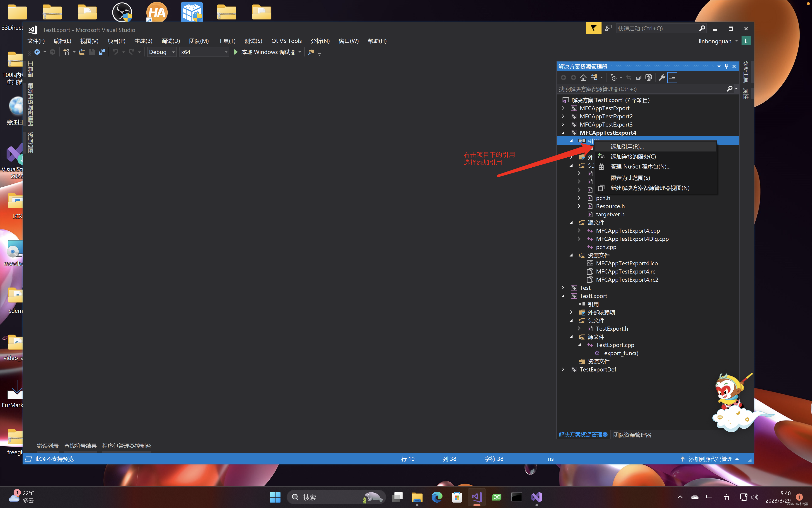
Task: Open the 调试(D) menu
Action: click(x=170, y=41)
